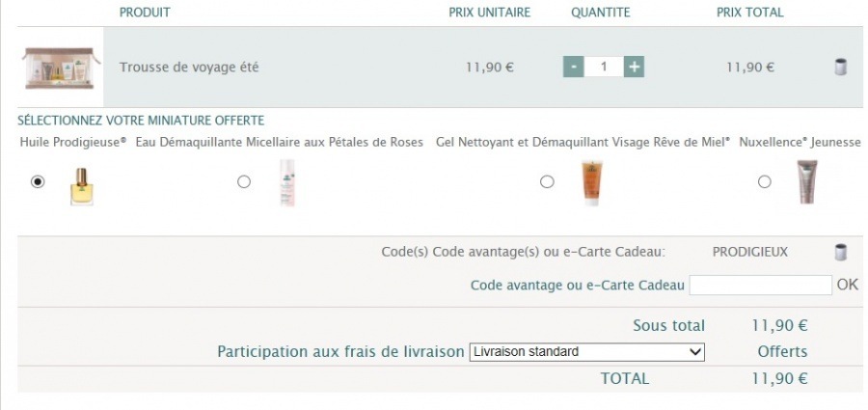The height and width of the screenshot is (410, 868).
Task: Select the Huile Prodigieuse radio button
Action: pos(38,181)
